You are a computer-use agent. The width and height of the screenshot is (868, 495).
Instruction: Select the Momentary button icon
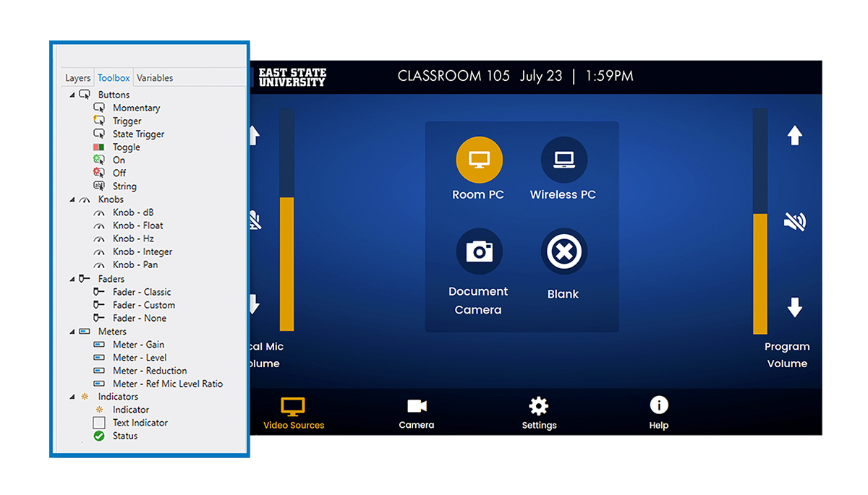(x=99, y=108)
